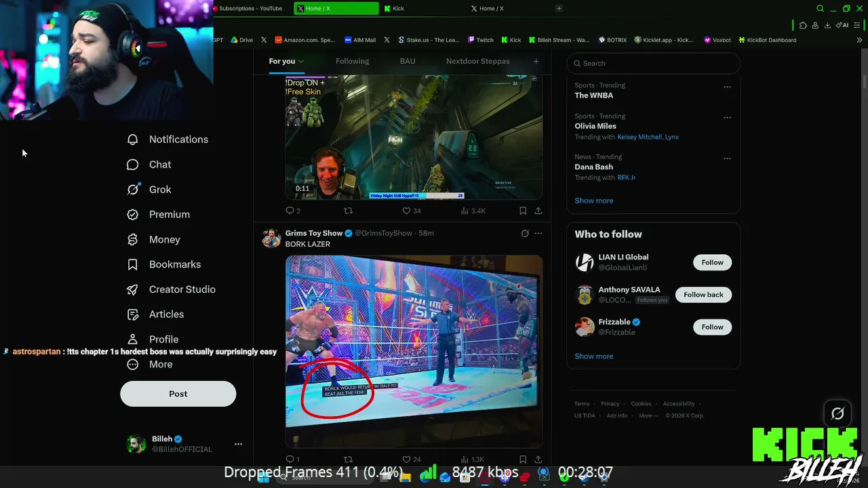Viewport: 868px width, 488px height.
Task: Open the Privacy footer link
Action: [610, 404]
